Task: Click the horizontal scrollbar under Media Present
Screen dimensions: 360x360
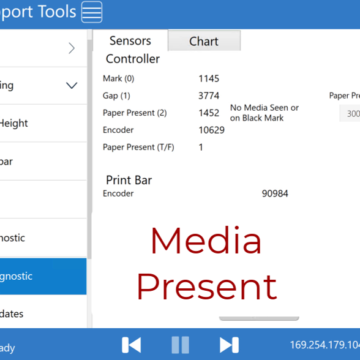Action: click(259, 319)
